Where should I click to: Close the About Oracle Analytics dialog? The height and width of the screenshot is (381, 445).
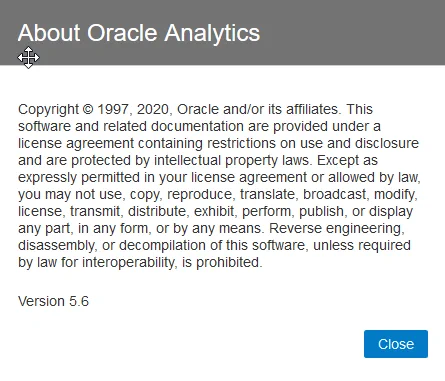click(x=396, y=344)
